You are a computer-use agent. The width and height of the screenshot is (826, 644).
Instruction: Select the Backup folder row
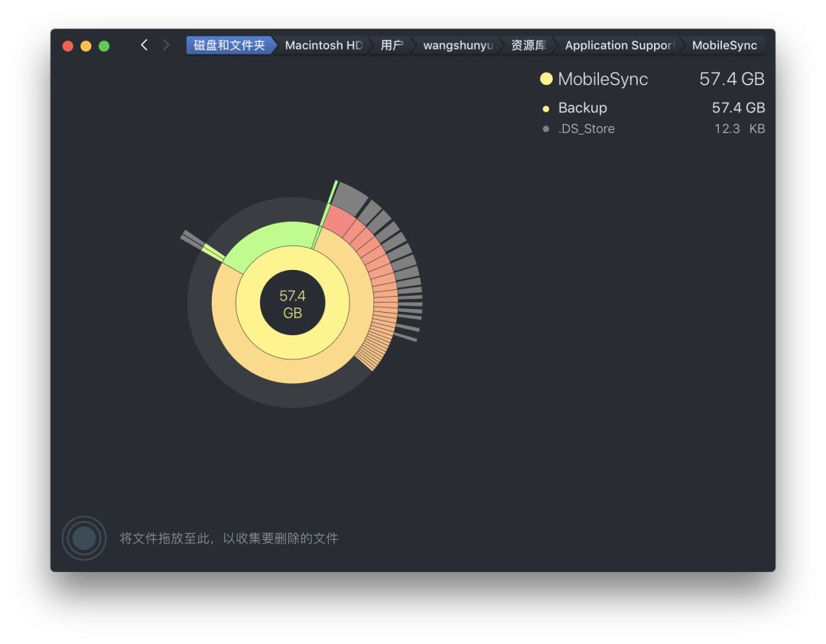[652, 108]
